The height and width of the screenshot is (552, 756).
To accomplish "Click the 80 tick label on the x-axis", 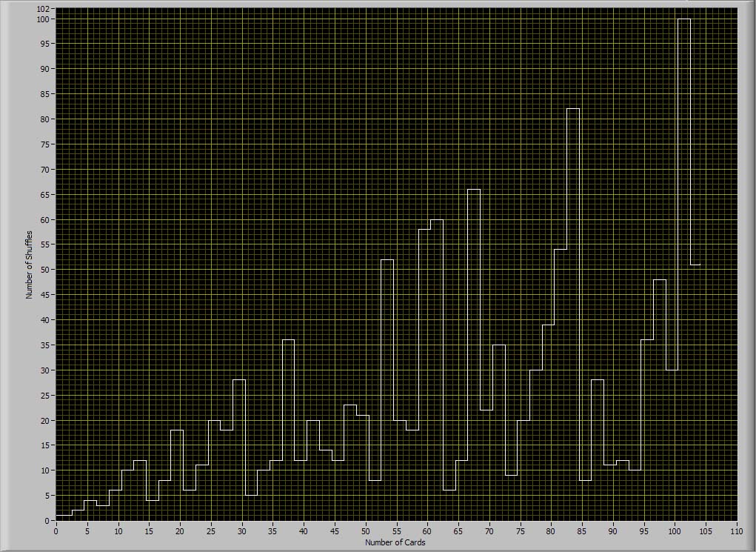I will pyautogui.click(x=551, y=531).
